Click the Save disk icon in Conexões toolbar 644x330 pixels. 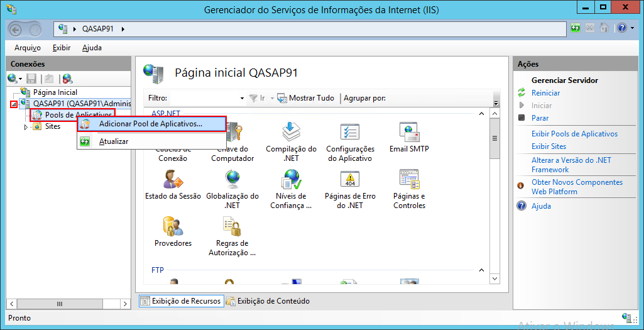(31, 78)
